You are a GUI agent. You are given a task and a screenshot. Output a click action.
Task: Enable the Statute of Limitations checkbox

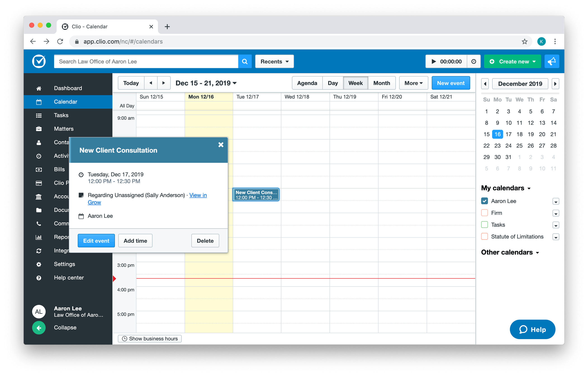[484, 236]
